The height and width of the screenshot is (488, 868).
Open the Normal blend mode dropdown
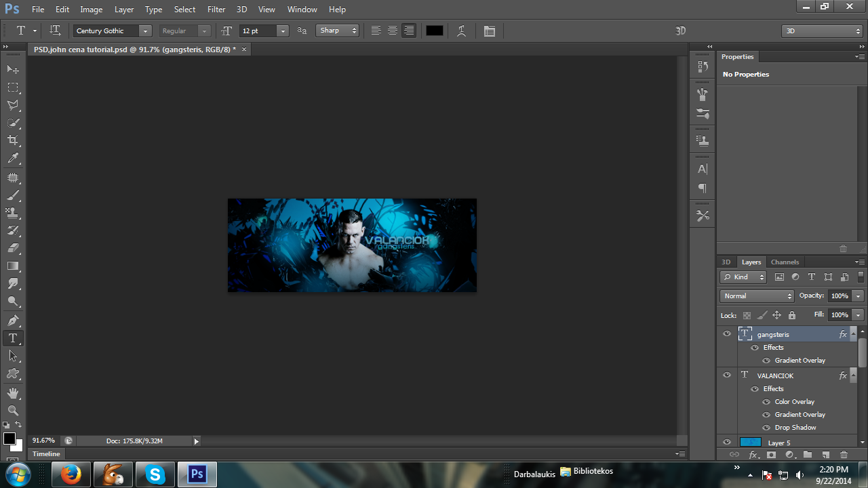coord(757,296)
